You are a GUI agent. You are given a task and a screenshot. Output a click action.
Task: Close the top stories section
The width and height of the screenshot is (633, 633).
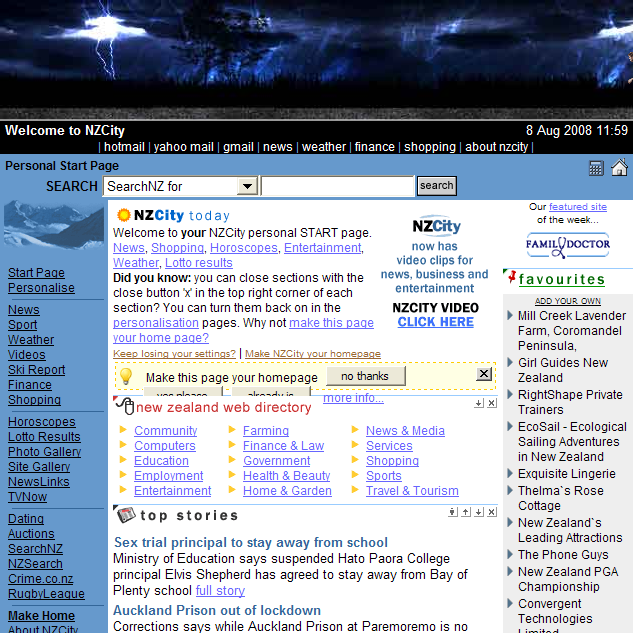click(x=492, y=512)
